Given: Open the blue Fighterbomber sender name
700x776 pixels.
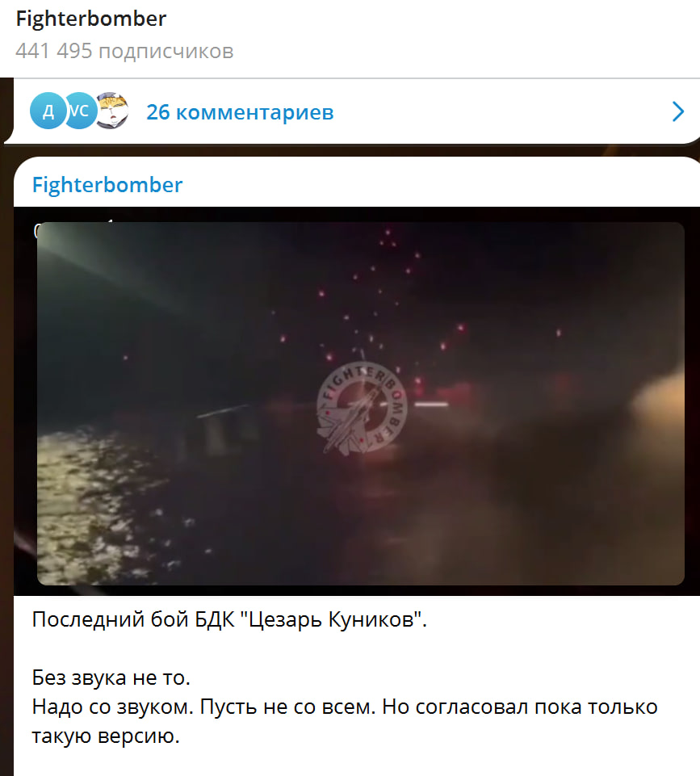Looking at the screenshot, I should point(107,185).
